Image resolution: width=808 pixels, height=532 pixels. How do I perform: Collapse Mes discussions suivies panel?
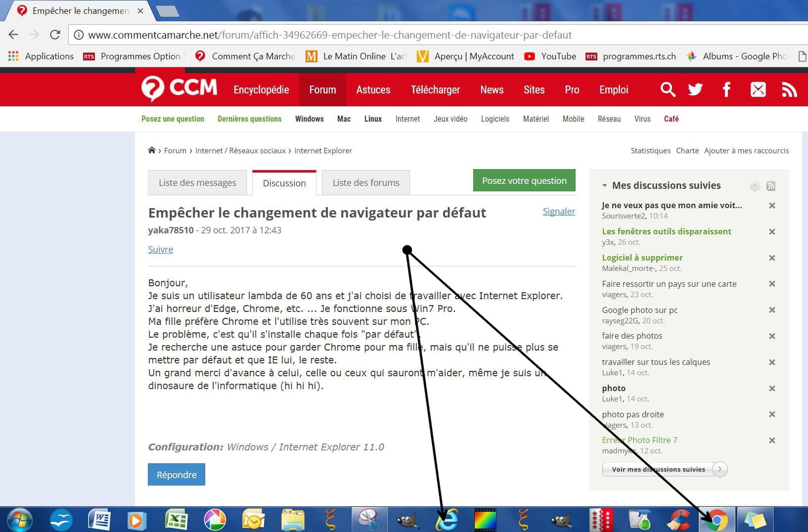[x=604, y=186]
